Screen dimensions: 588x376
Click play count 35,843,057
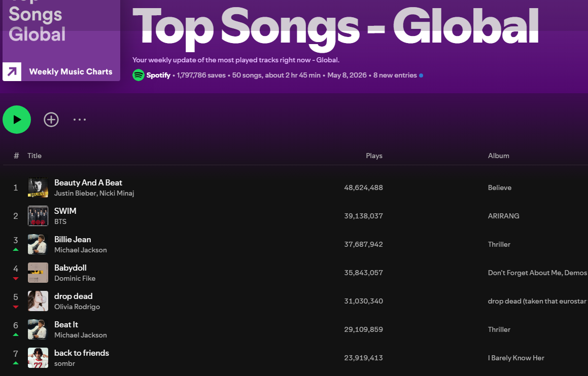pyautogui.click(x=363, y=273)
